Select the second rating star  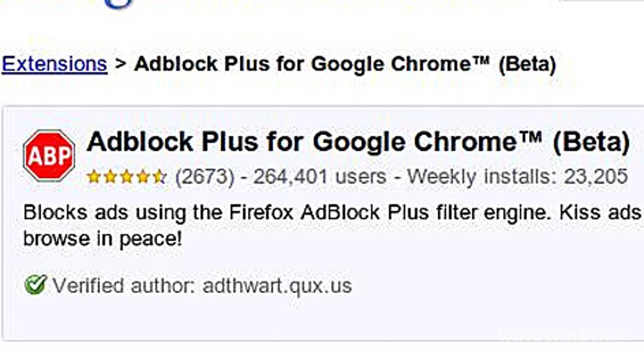pos(110,178)
